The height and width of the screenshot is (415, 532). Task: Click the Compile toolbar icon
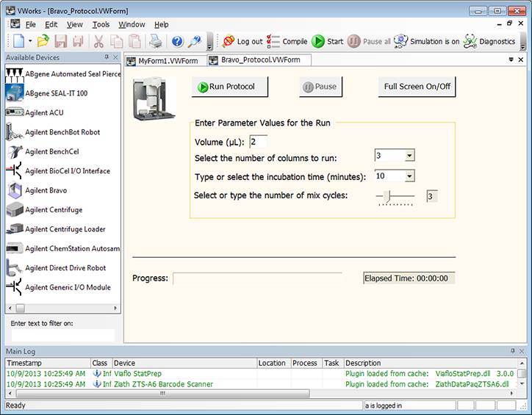point(287,42)
